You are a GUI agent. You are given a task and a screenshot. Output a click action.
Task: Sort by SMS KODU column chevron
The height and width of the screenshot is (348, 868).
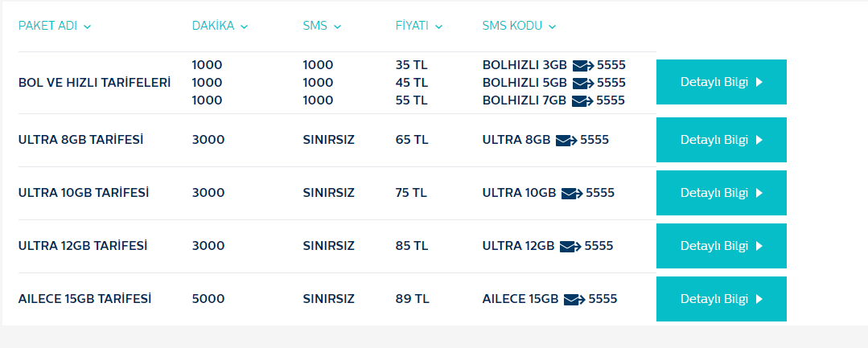(552, 27)
